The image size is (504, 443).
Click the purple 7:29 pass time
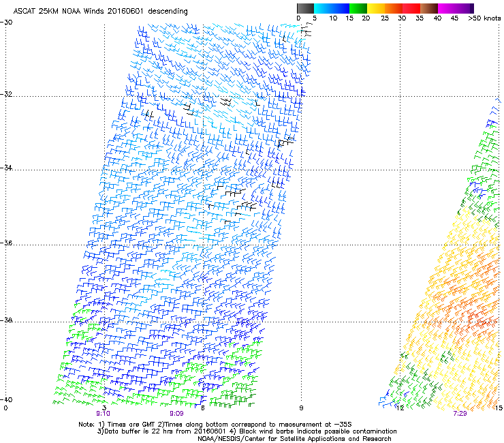tap(460, 414)
